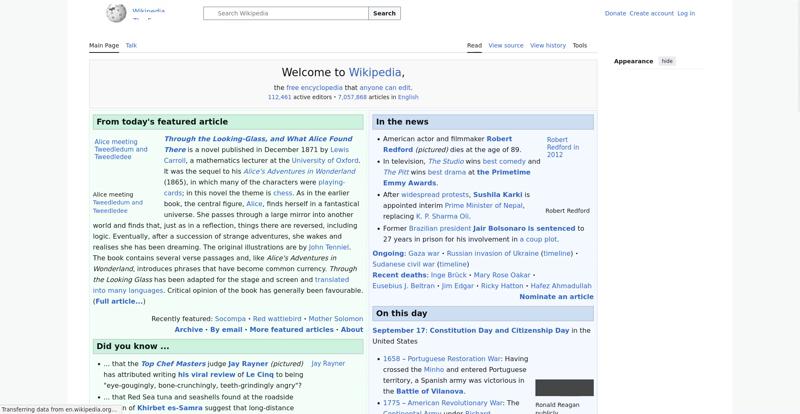
Task: Select the Main Page tab
Action: tap(104, 45)
